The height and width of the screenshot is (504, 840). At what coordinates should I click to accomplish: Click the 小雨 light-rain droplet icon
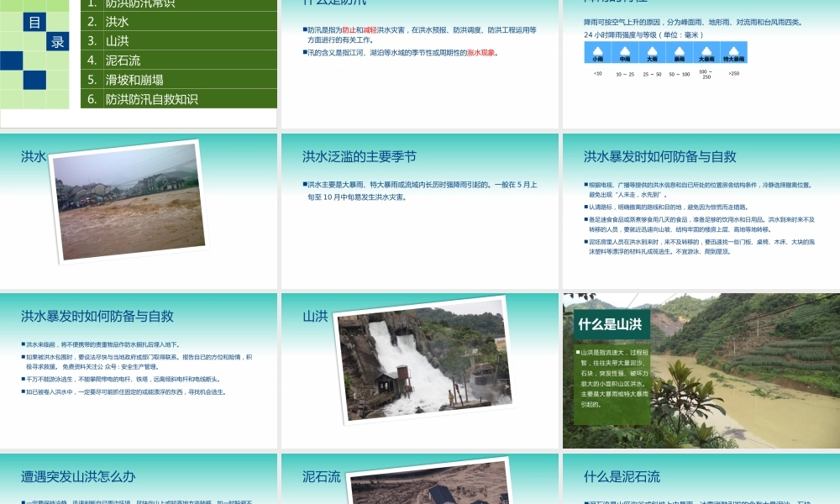[597, 52]
